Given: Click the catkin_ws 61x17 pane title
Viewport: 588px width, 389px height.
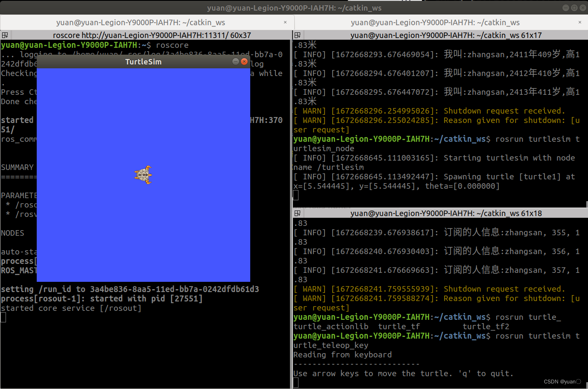Looking at the screenshot, I should [x=446, y=35].
